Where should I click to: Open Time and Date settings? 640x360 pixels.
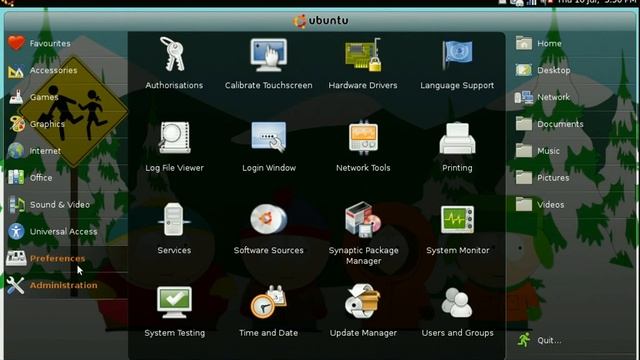pyautogui.click(x=269, y=302)
